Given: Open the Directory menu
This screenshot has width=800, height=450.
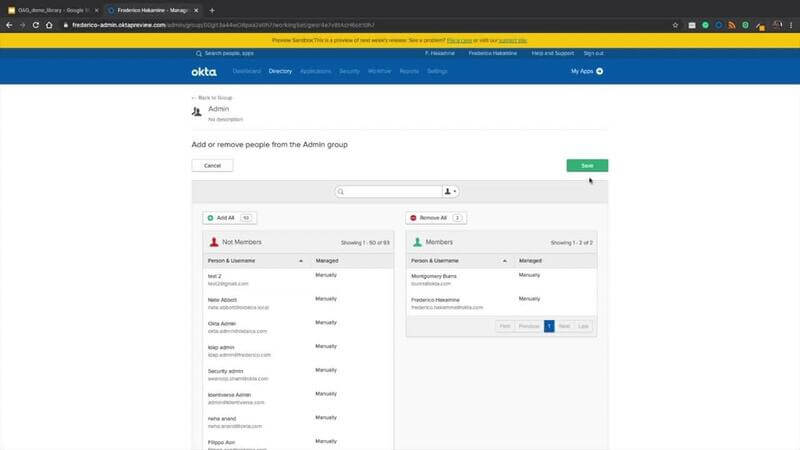Looking at the screenshot, I should (280, 72).
